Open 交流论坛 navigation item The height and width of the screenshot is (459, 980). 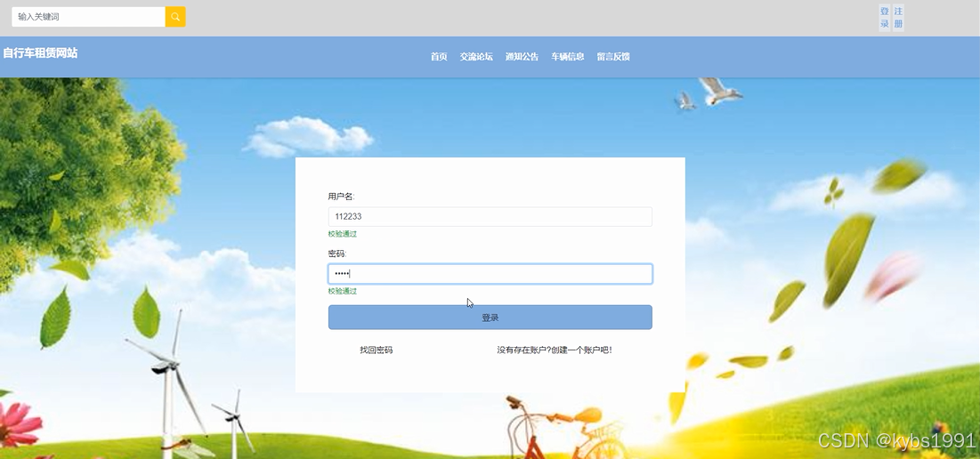pos(476,57)
